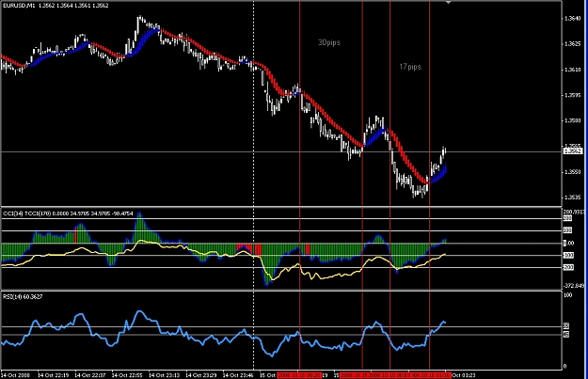Click the 14 Oct 23:29 time label
This screenshot has height=379, width=588.
[201, 375]
